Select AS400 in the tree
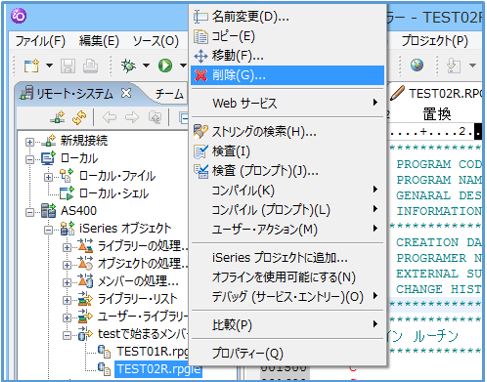This screenshot has width=487, height=382. (x=79, y=211)
